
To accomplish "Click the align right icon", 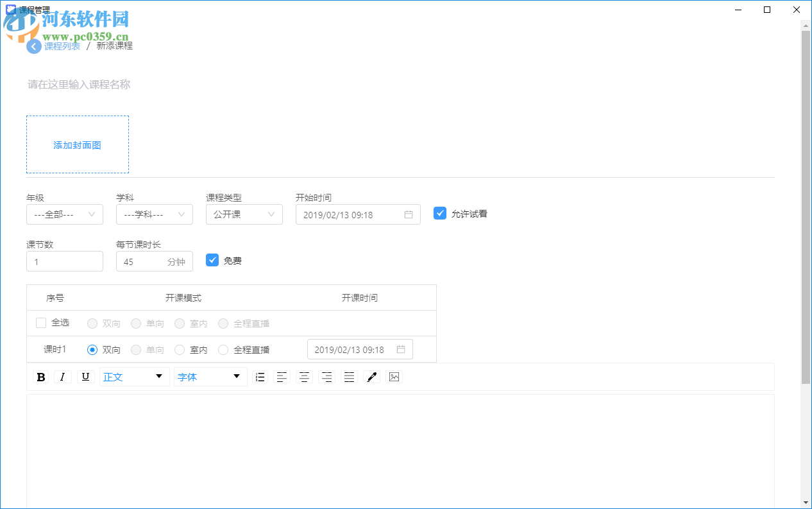I will [x=326, y=377].
